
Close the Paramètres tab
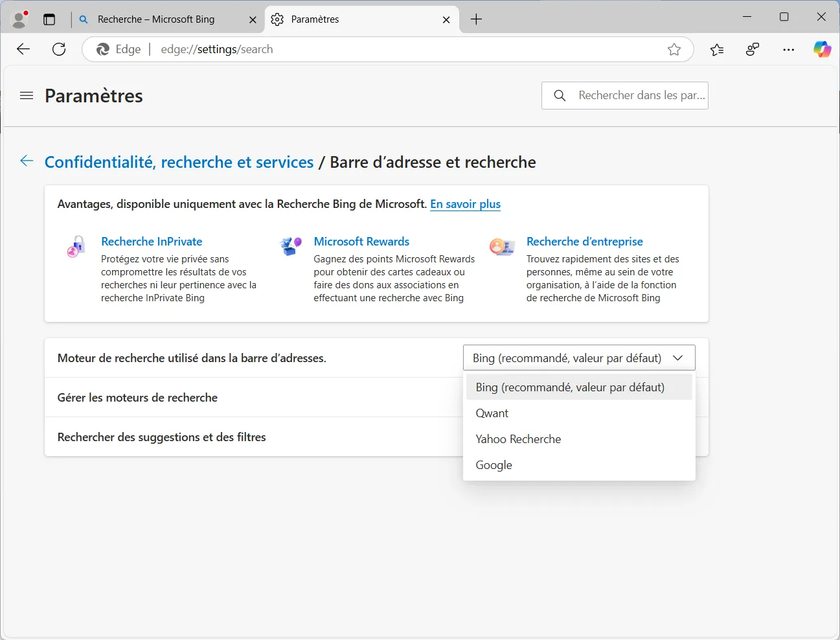point(446,20)
